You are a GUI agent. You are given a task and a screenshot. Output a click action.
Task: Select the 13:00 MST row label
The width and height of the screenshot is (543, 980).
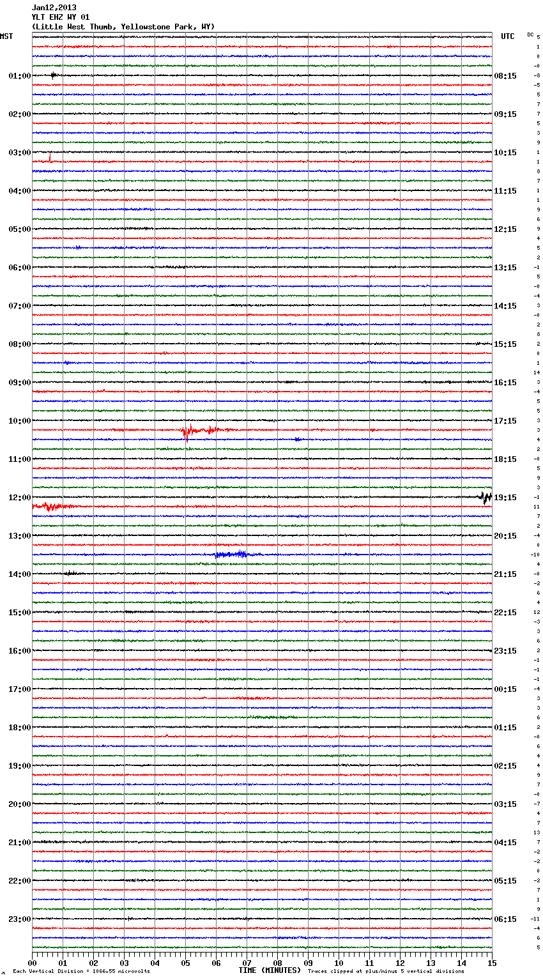(20, 536)
